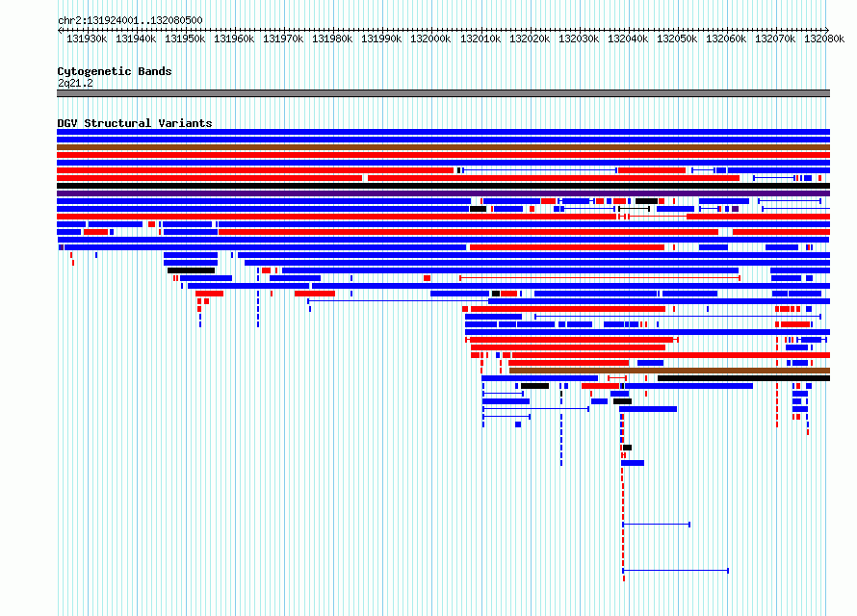Select ruler label 132050k

(677, 38)
